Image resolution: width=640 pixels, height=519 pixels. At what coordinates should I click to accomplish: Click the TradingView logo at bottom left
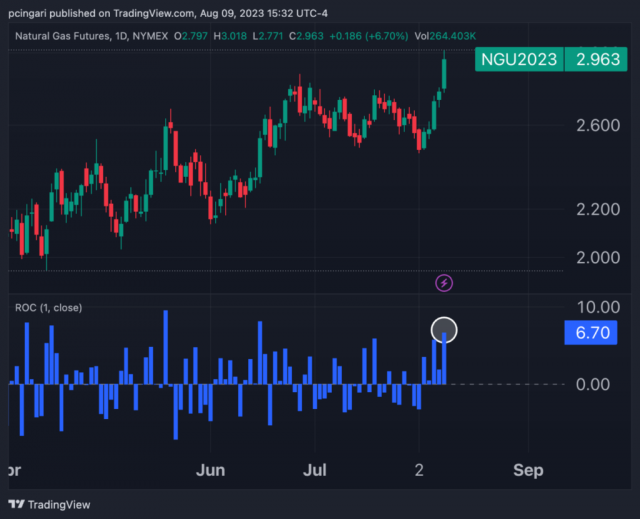pyautogui.click(x=49, y=505)
